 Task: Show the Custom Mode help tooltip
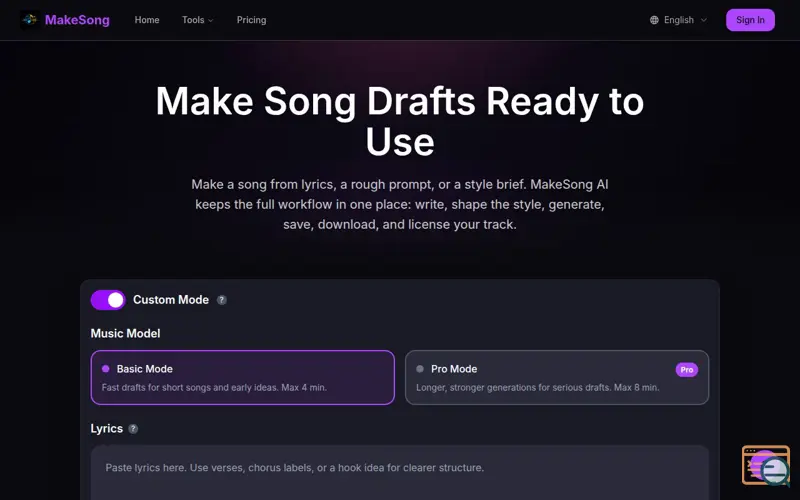click(221, 300)
